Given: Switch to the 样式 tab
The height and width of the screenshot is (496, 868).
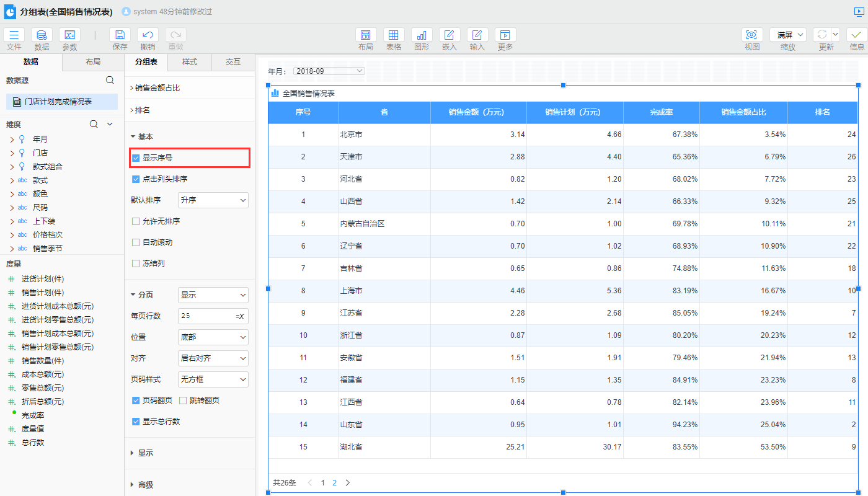Looking at the screenshot, I should coord(189,62).
